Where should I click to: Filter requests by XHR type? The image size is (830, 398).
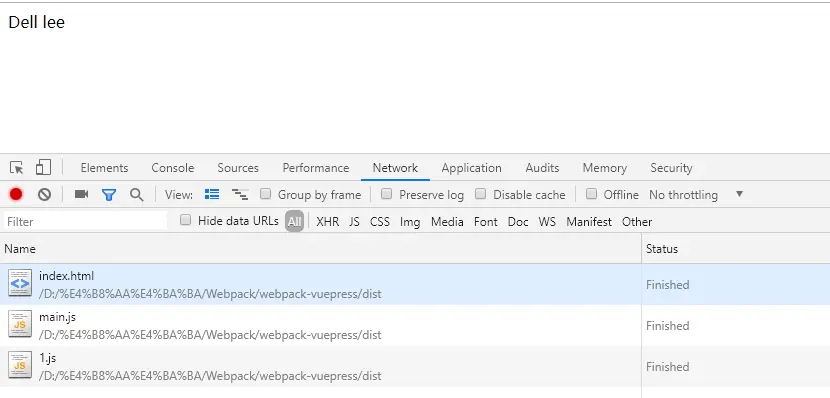click(328, 222)
